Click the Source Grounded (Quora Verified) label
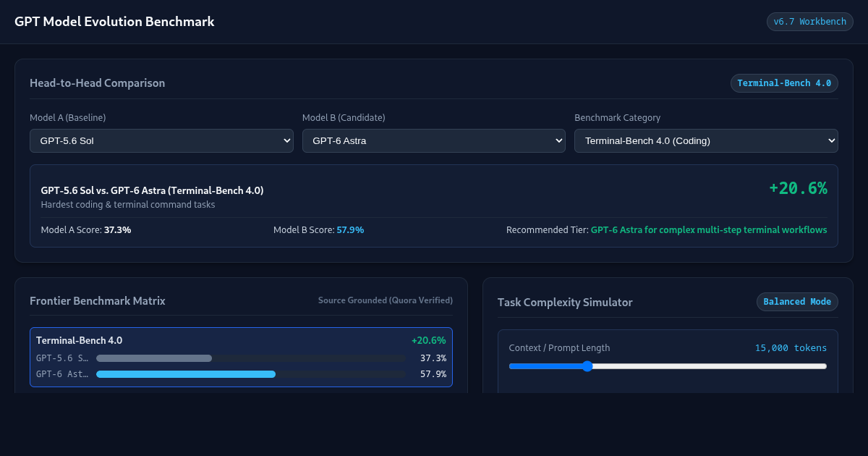Screen dimensions: 868x456 (386, 300)
